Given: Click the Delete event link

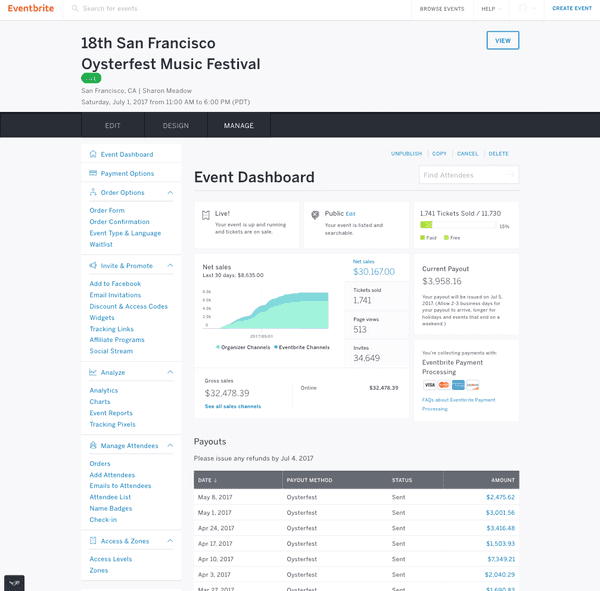Looking at the screenshot, I should (x=499, y=153).
